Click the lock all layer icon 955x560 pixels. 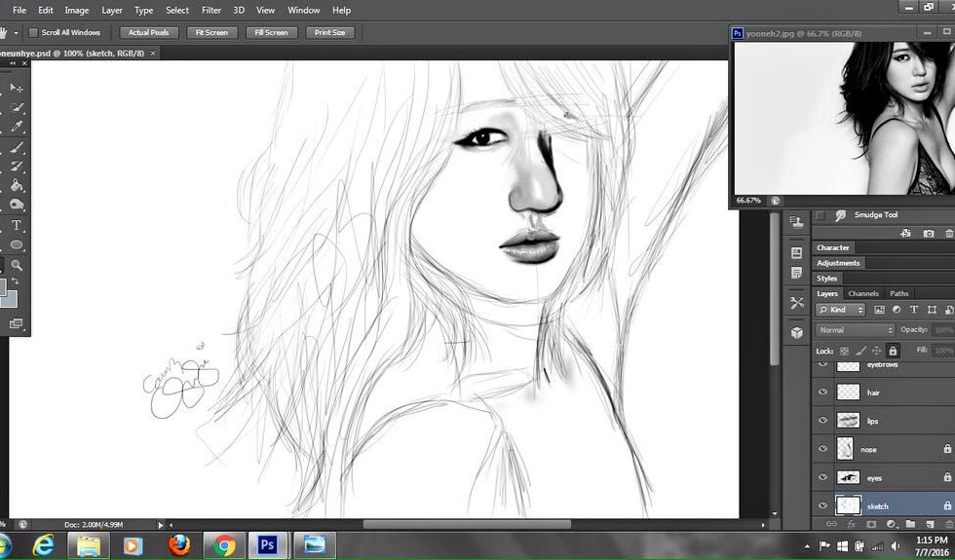point(892,351)
